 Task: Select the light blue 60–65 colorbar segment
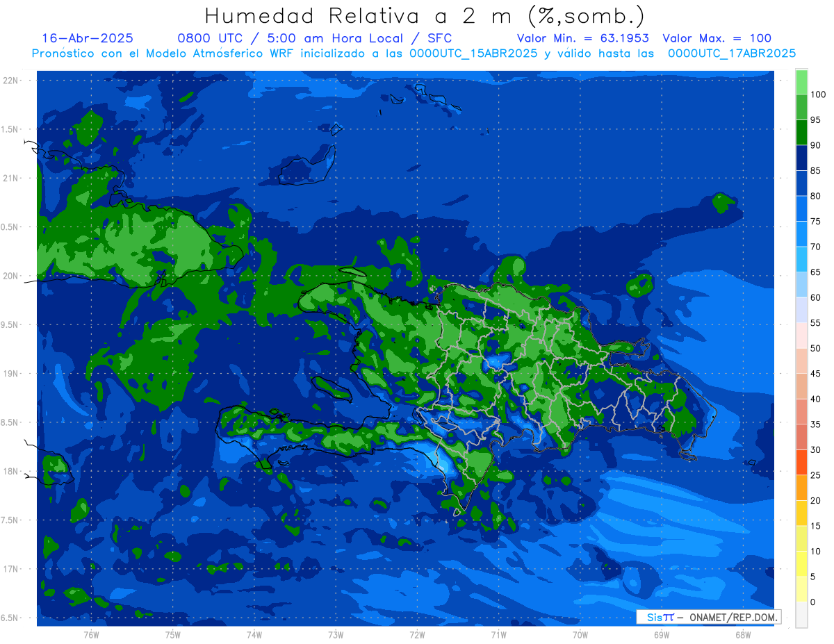click(801, 284)
